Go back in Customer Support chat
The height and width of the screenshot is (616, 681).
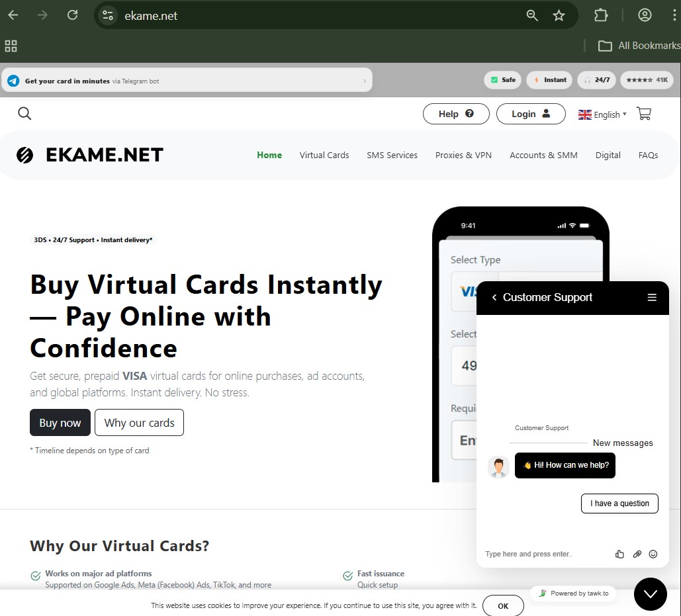point(494,298)
